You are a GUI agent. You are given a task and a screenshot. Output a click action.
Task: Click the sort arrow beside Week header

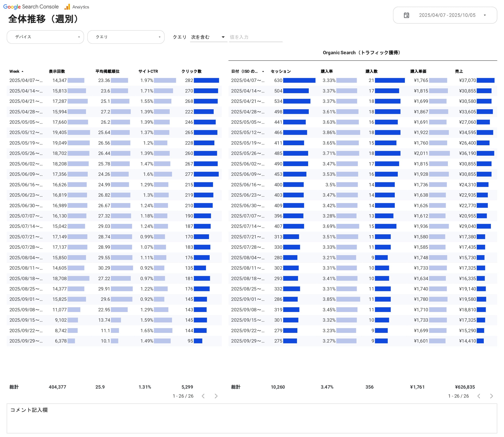(22, 71)
